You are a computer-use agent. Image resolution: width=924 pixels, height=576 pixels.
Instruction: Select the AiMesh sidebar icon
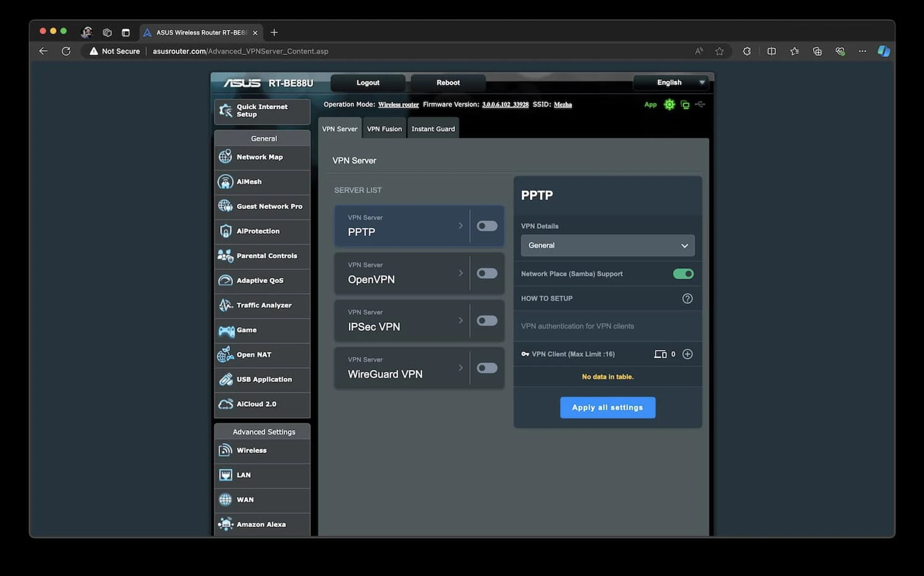click(225, 181)
